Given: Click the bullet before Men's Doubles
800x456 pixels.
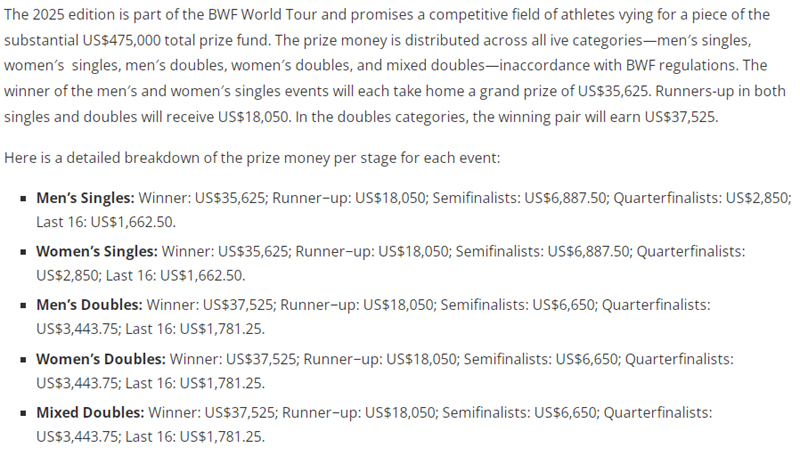Looking at the screenshot, I should pyautogui.click(x=23, y=306).
